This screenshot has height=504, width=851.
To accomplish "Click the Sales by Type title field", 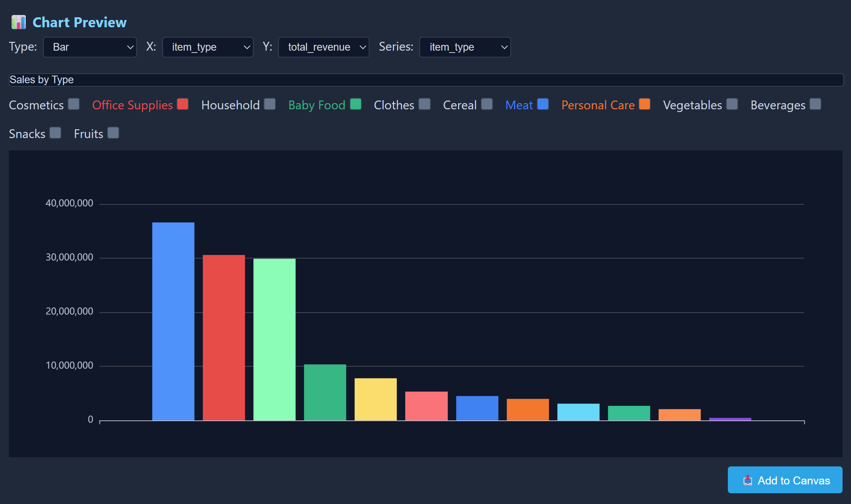I will tap(426, 80).
